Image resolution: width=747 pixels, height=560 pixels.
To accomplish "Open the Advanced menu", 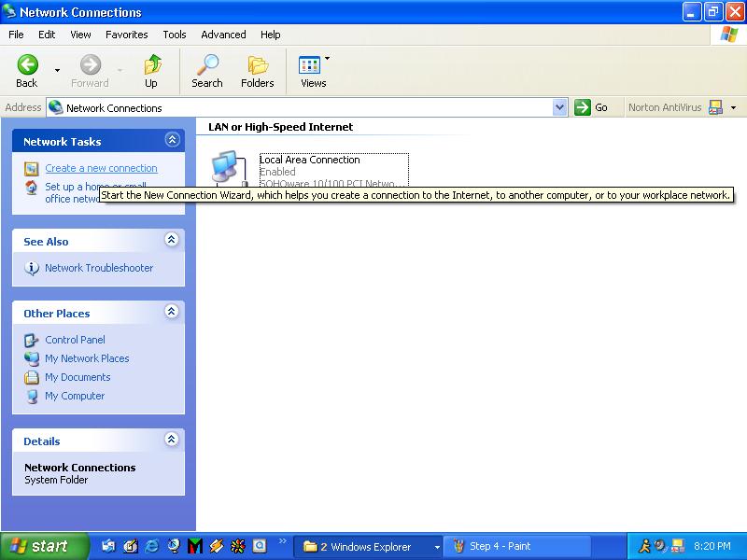I will (x=223, y=35).
